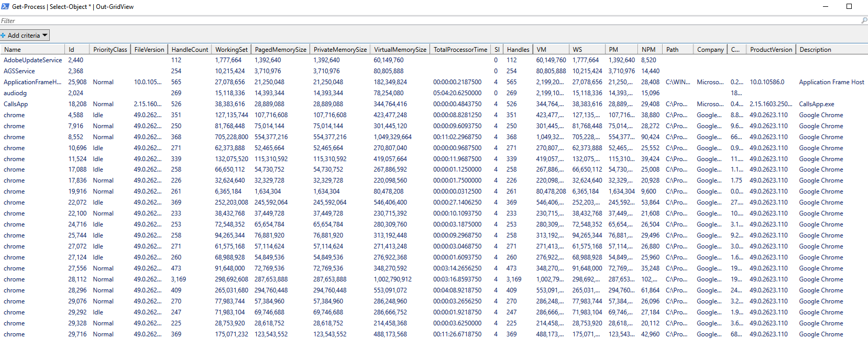Click the Description column header

click(815, 50)
